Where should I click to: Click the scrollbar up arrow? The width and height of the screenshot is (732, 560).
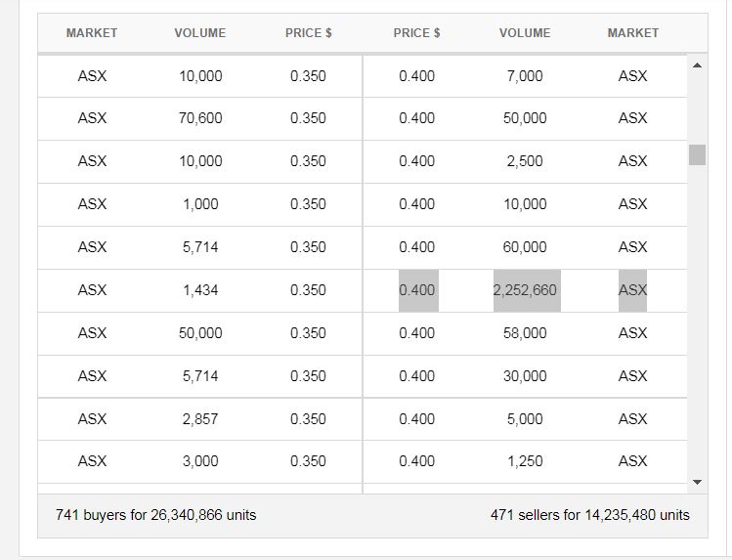(697, 65)
